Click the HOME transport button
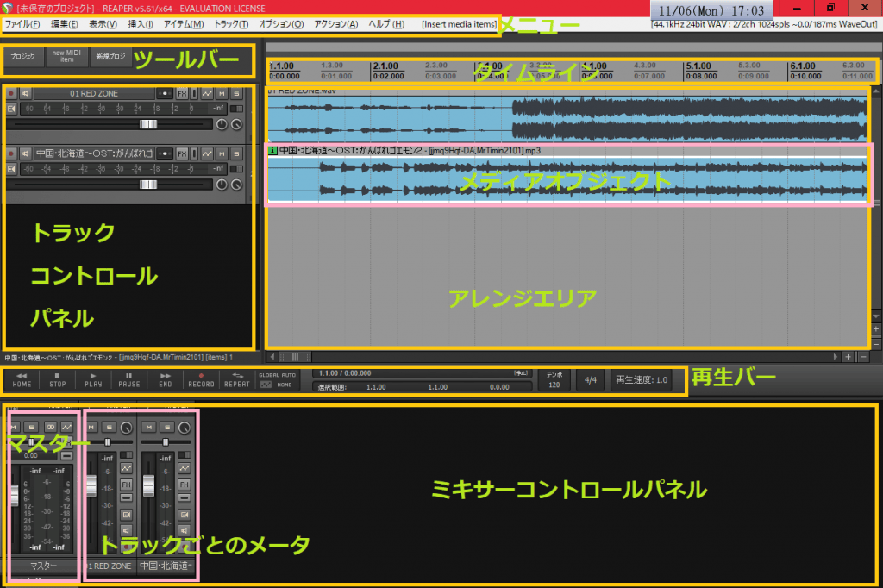 pos(22,379)
